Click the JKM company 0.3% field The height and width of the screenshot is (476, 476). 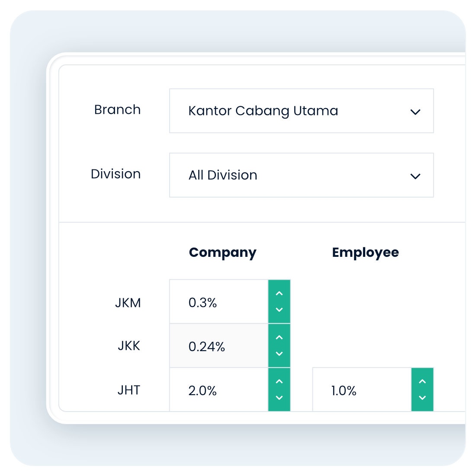(x=219, y=302)
